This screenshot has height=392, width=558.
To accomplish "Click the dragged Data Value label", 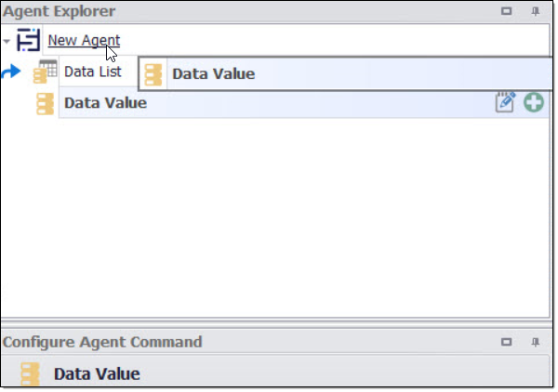I will [x=213, y=74].
